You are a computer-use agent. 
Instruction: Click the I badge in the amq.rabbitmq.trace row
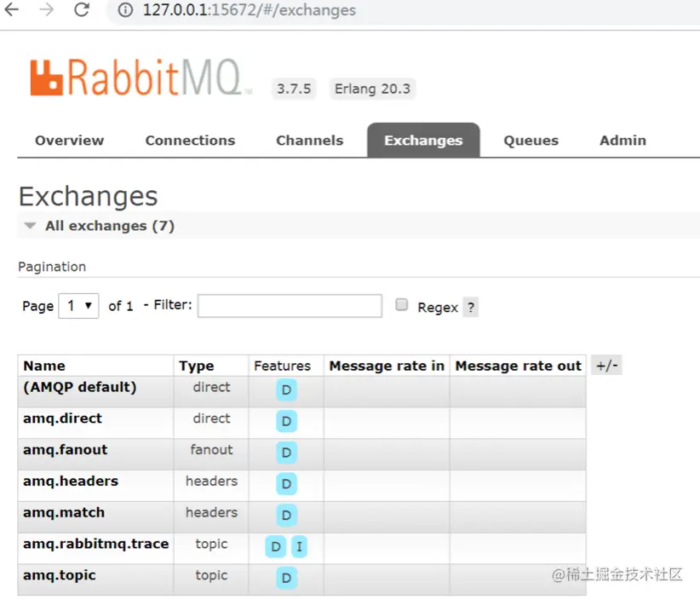300,546
